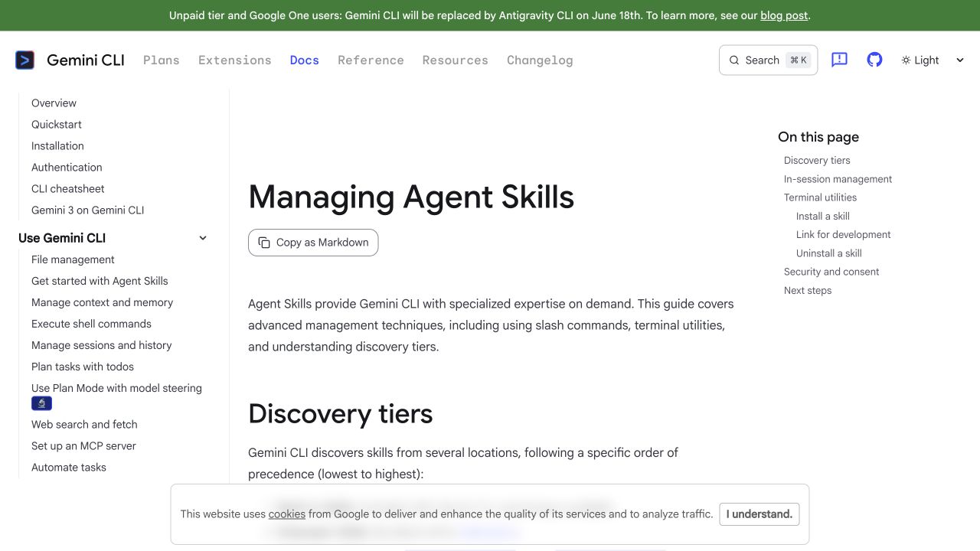Jump to In-session management section
This screenshot has height=551, width=980.
click(x=838, y=179)
